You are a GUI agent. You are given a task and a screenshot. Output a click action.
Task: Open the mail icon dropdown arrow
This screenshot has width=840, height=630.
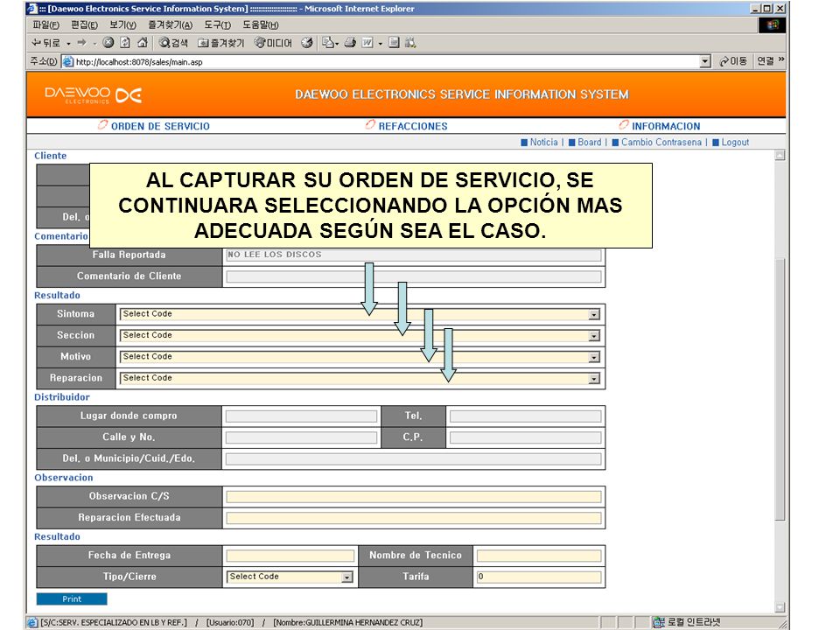coord(337,44)
